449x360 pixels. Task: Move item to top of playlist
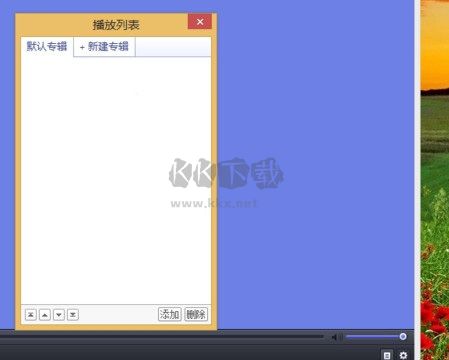(x=31, y=314)
